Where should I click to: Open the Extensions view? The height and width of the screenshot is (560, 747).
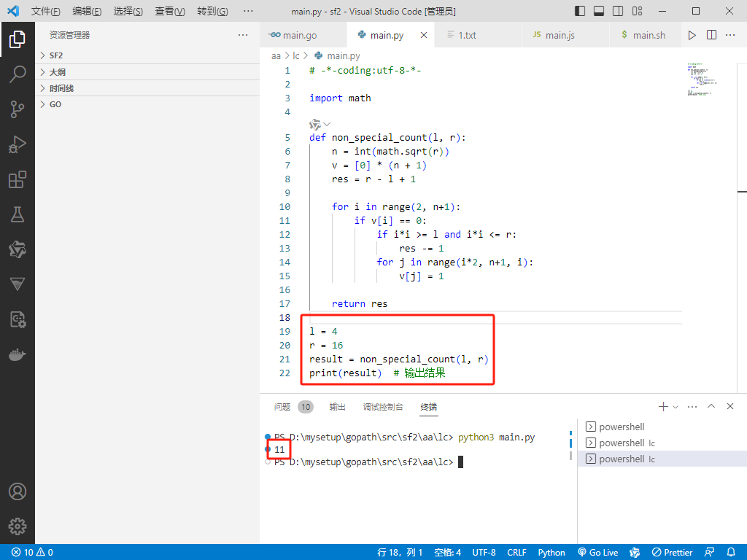(x=18, y=179)
